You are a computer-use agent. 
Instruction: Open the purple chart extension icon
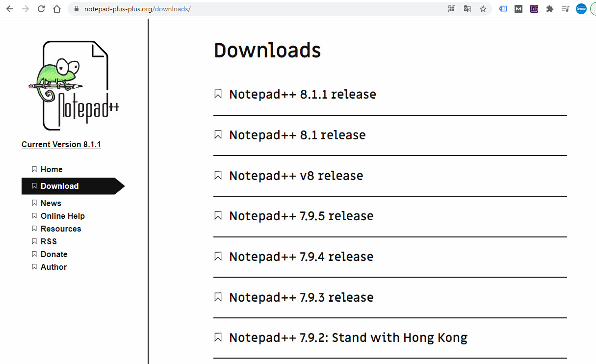pos(534,9)
